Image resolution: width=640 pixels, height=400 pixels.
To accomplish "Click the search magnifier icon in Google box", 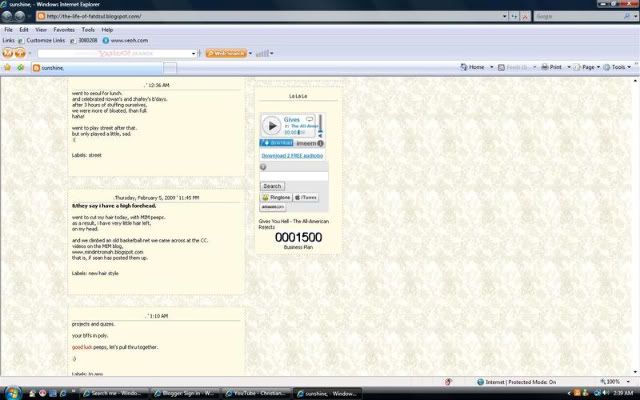I will pos(627,16).
